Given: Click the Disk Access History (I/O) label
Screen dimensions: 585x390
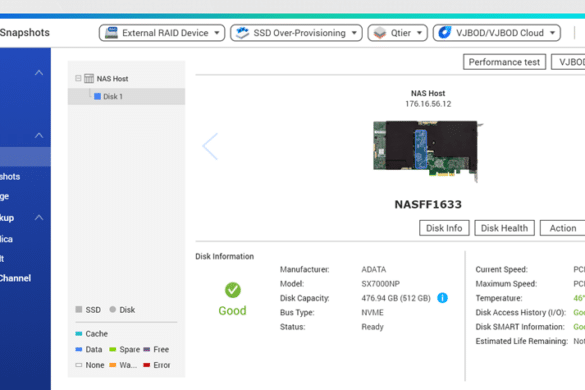Looking at the screenshot, I should click(x=521, y=313).
